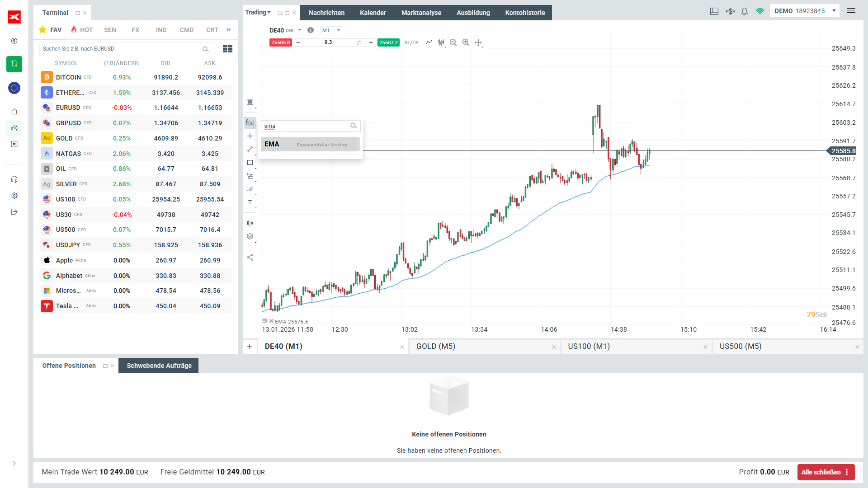Open the Kalender tab
Viewport: 868px width, 488px height.
pos(373,13)
